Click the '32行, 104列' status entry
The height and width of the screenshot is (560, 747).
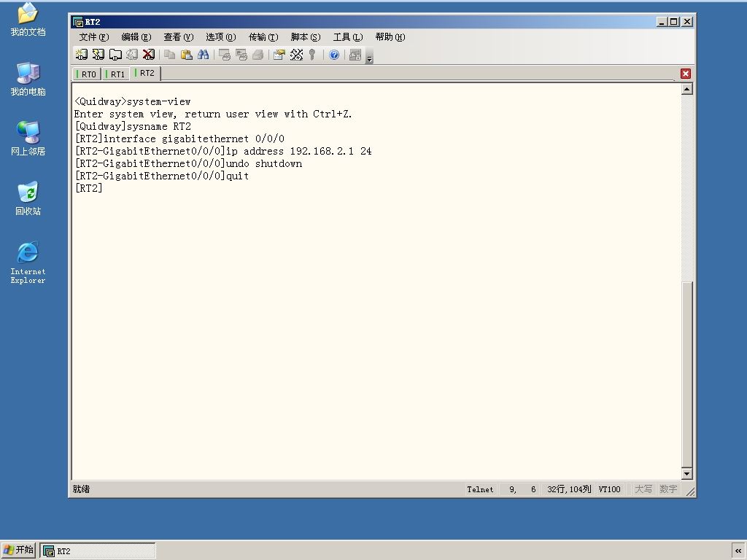[x=569, y=489]
